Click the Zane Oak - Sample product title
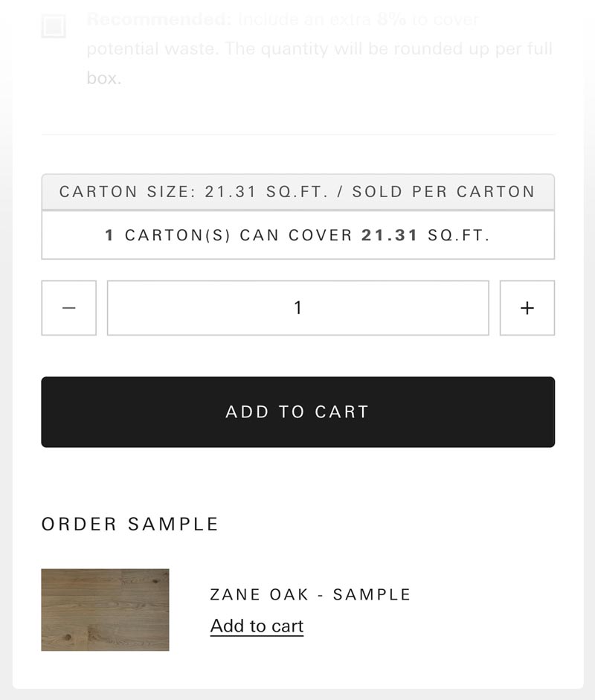Image resolution: width=595 pixels, height=700 pixels. [x=310, y=594]
